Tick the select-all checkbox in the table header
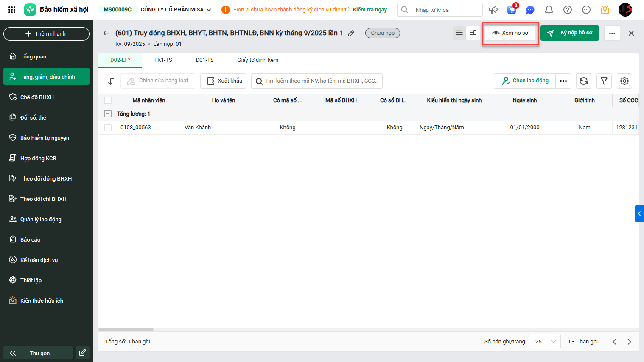This screenshot has height=362, width=644. click(x=108, y=100)
